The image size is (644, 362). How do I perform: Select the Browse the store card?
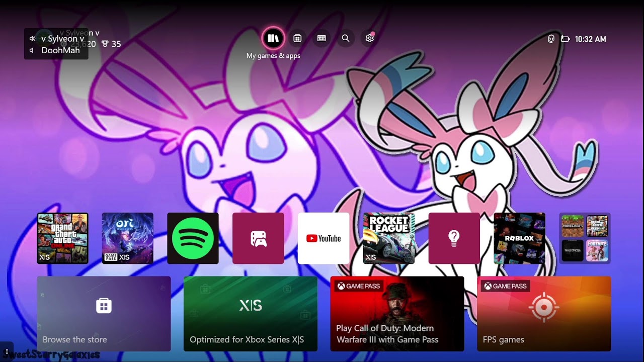(104, 314)
